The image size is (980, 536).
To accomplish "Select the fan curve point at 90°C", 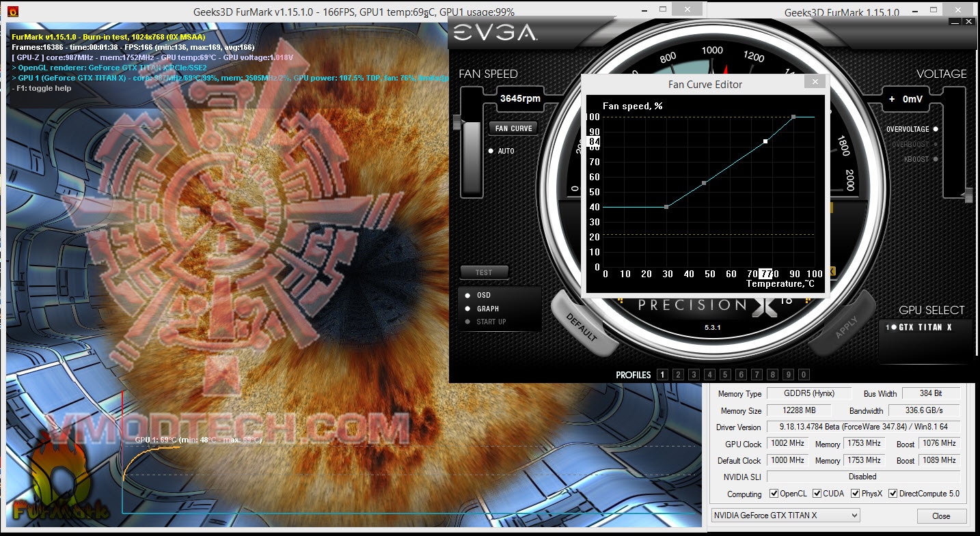I will click(x=793, y=117).
